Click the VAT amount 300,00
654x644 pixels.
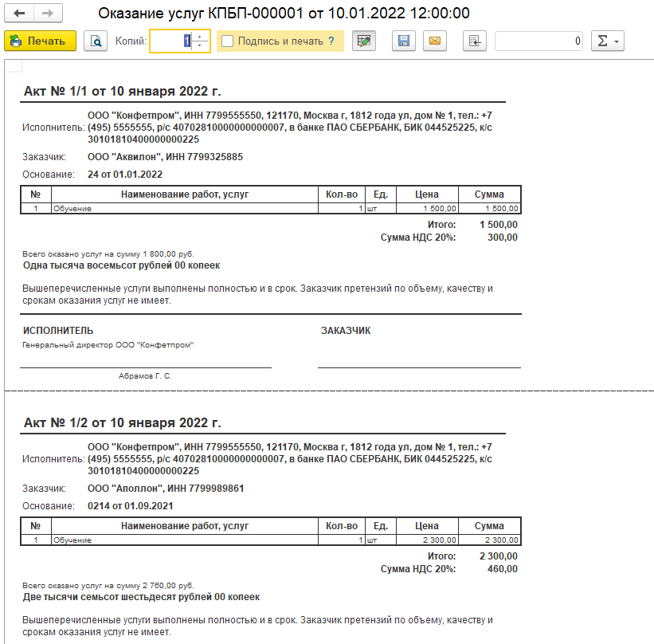click(x=503, y=238)
